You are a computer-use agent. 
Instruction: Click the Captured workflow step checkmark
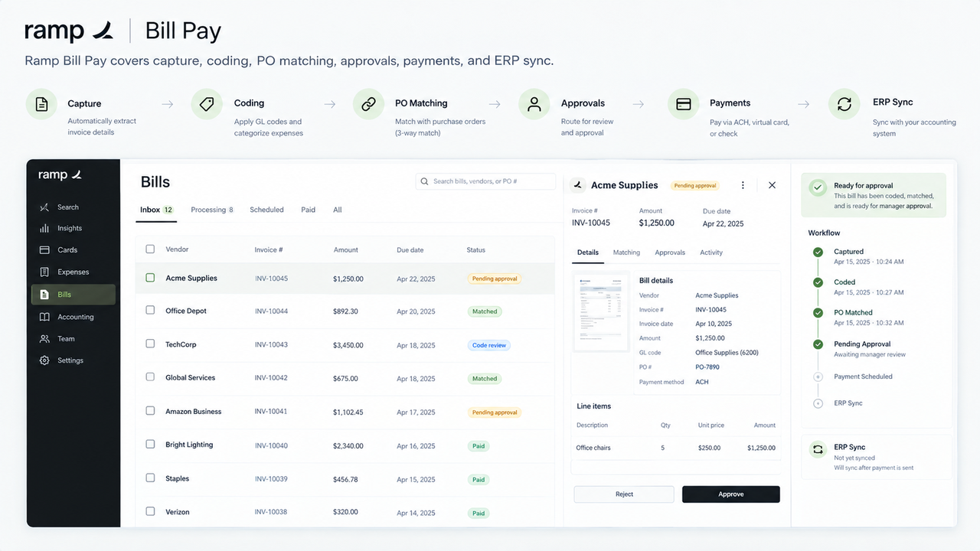coord(818,252)
